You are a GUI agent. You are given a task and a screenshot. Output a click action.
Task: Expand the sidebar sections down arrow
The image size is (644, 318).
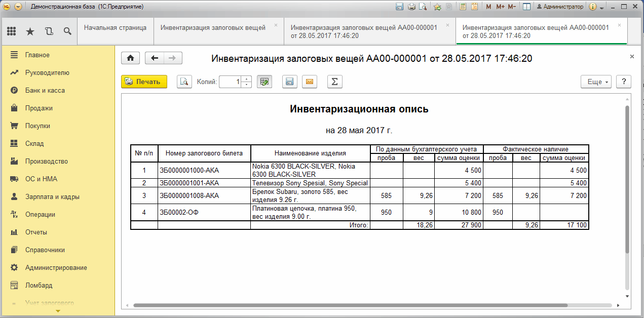[x=57, y=311]
